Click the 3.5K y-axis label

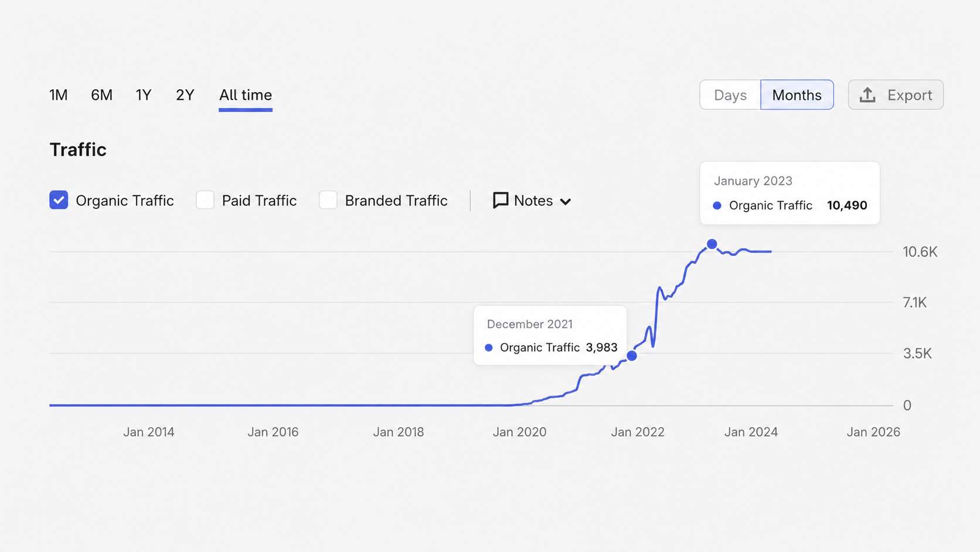(917, 354)
